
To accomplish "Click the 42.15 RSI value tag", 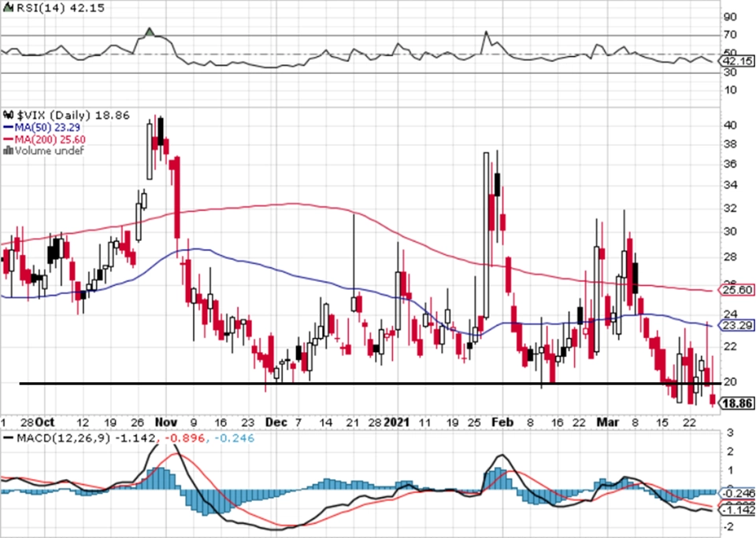I will click(737, 61).
